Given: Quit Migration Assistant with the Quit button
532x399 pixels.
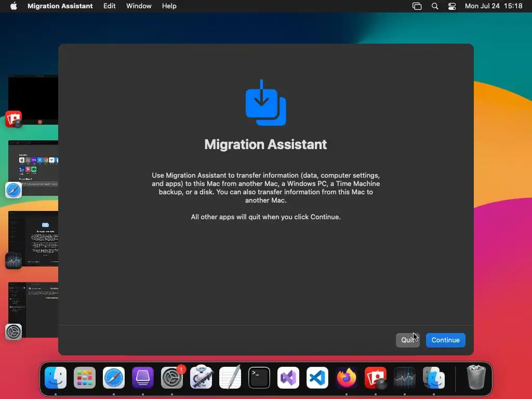Looking at the screenshot, I should (407, 340).
